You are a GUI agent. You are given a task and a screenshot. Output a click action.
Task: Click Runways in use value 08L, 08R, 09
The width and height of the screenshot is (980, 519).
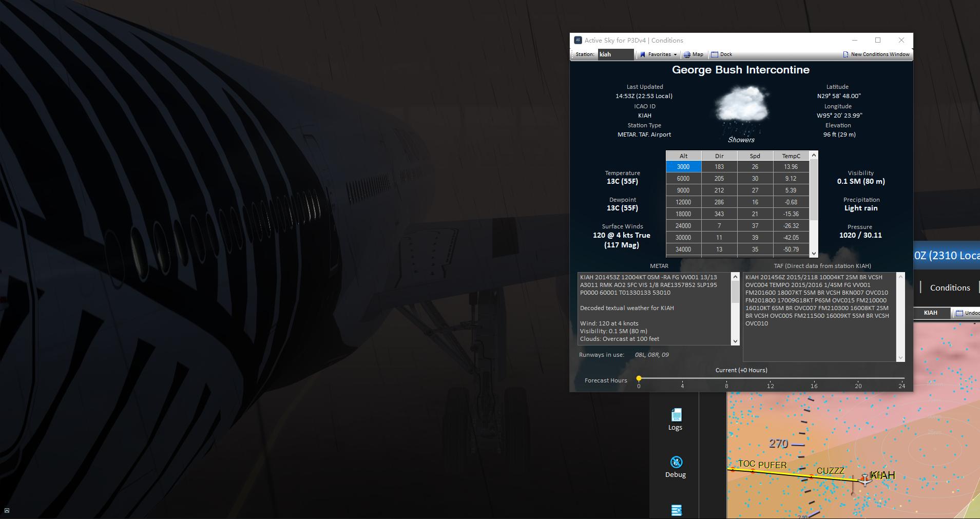coord(651,355)
